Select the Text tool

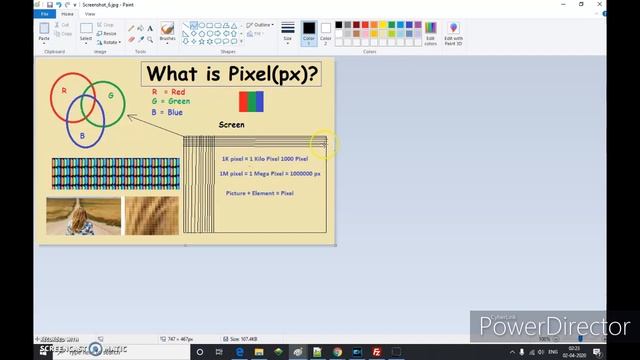pos(150,29)
